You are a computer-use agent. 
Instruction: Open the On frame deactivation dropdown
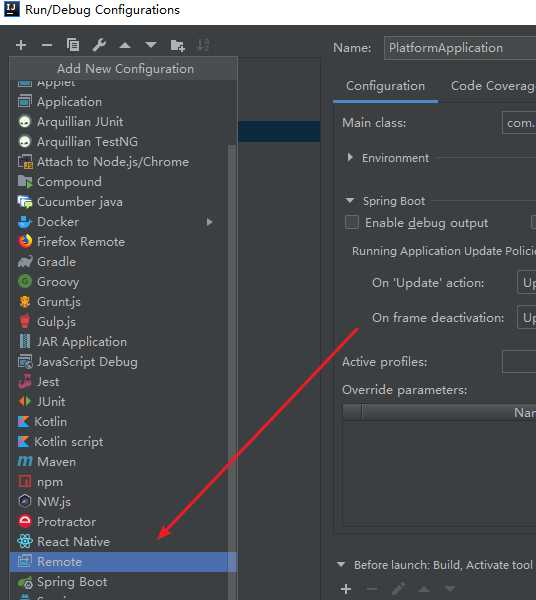point(526,317)
